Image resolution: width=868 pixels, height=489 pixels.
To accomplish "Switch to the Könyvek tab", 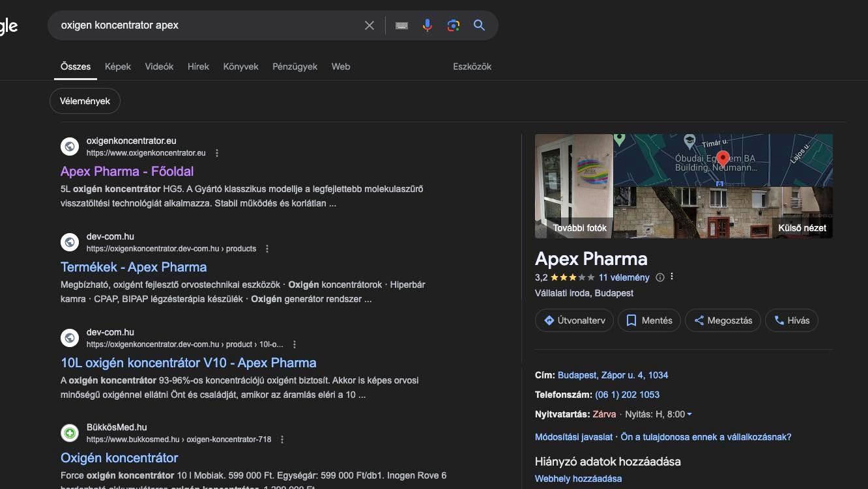I will [241, 66].
